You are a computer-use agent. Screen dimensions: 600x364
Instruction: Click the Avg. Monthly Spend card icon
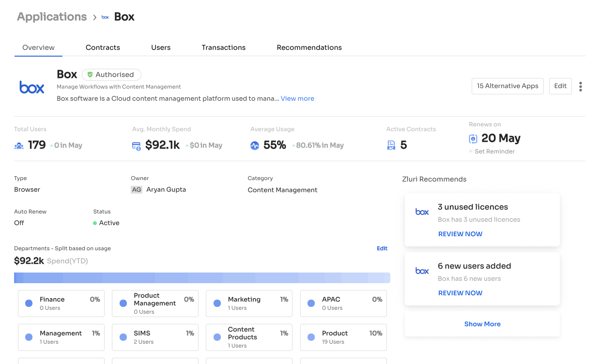click(x=137, y=146)
